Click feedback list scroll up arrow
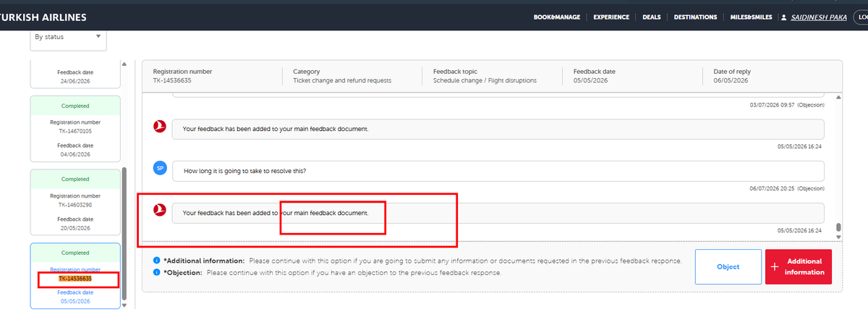868x320 pixels. click(x=126, y=64)
